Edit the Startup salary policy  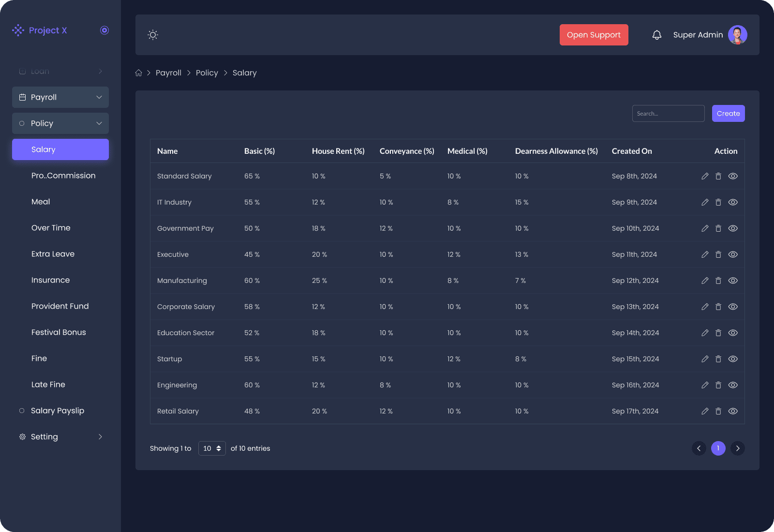705,359
